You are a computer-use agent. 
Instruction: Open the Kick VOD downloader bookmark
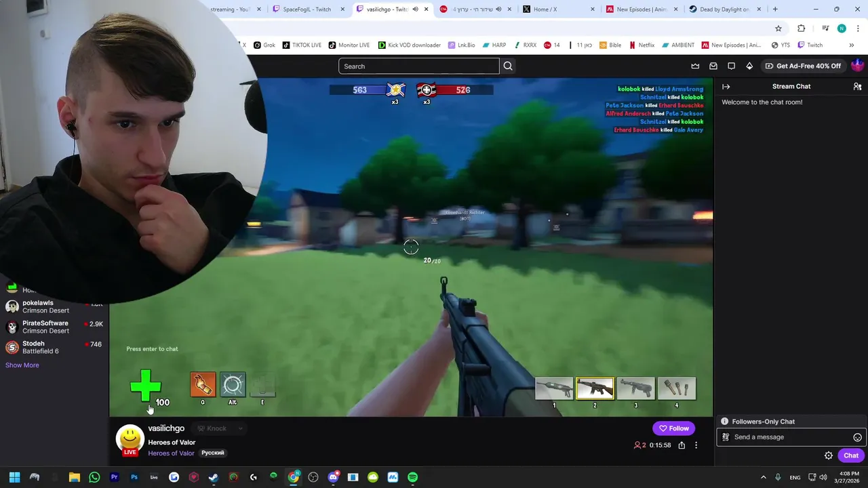pyautogui.click(x=410, y=45)
